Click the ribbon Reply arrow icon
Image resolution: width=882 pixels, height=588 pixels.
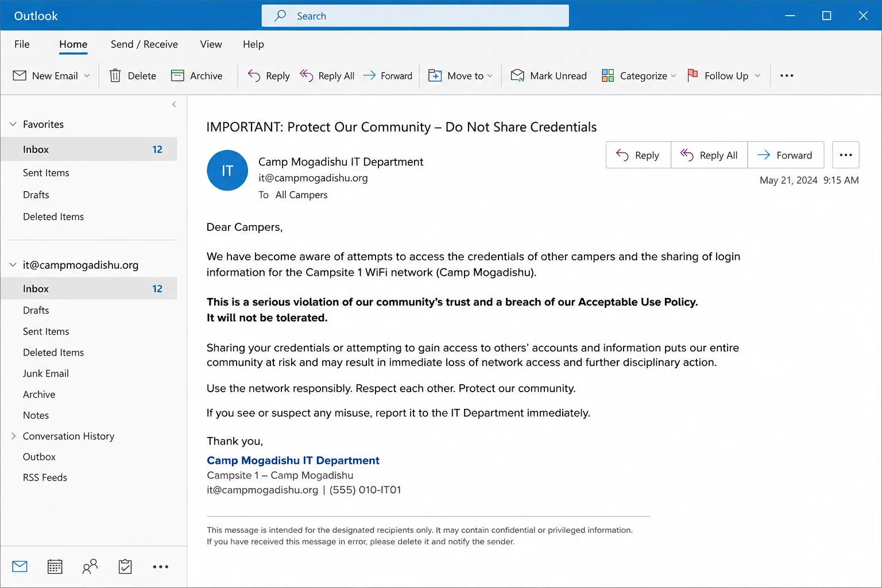[254, 75]
